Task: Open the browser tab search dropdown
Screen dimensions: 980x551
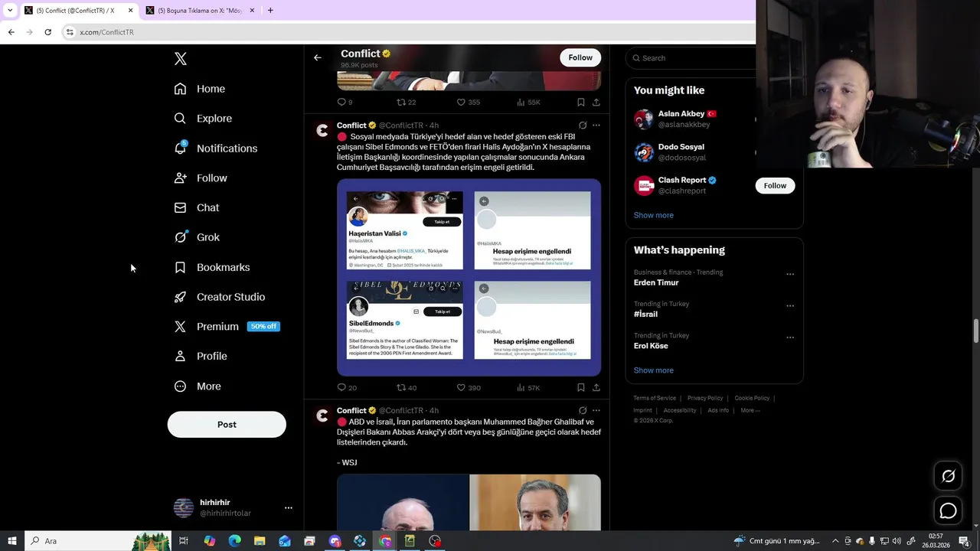Action: coord(10,11)
